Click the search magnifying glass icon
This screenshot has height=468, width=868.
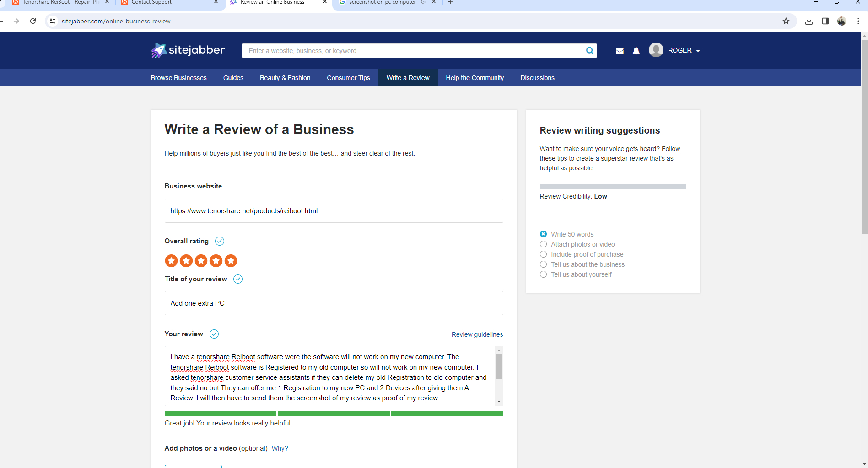pyautogui.click(x=589, y=50)
